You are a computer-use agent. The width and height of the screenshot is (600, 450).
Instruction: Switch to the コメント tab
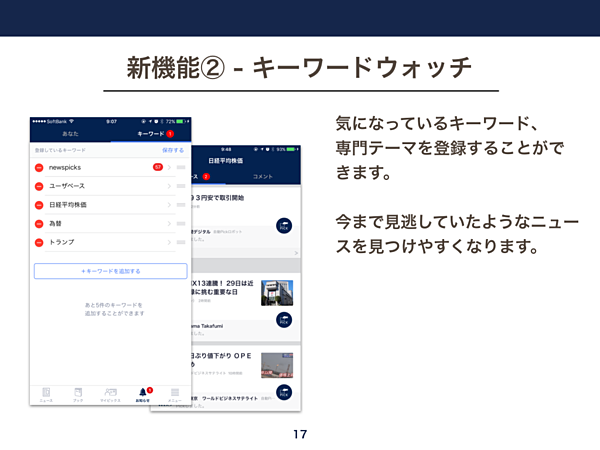coord(262,176)
